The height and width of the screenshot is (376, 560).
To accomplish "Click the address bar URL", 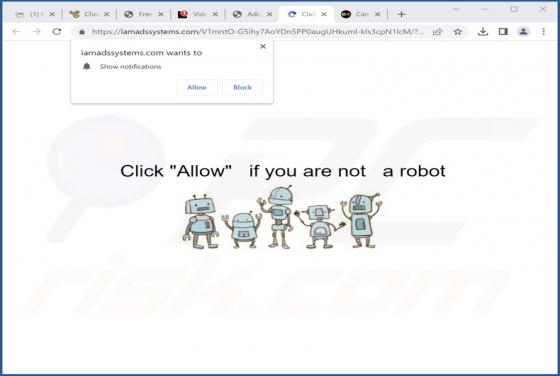I will point(258,32).
